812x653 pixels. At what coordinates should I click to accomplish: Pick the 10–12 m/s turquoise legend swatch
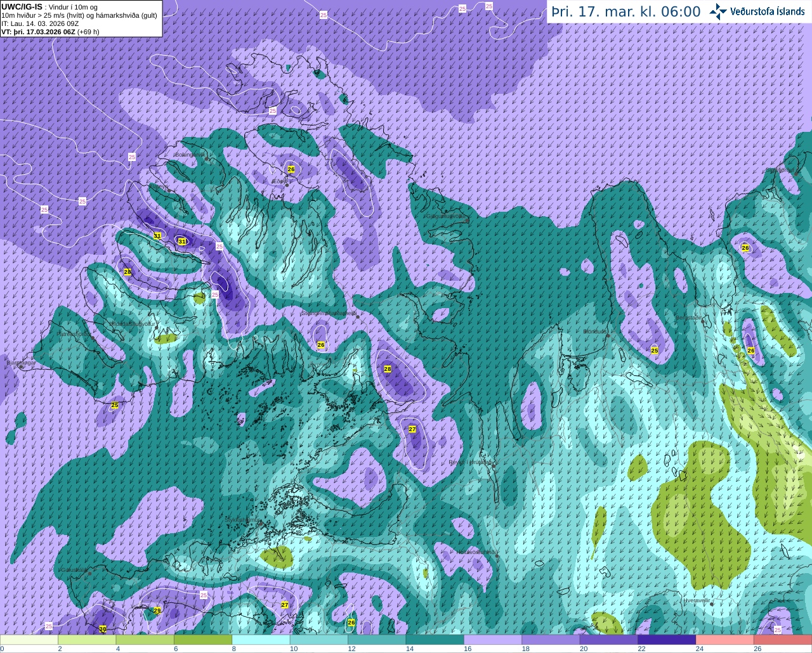tap(319, 640)
